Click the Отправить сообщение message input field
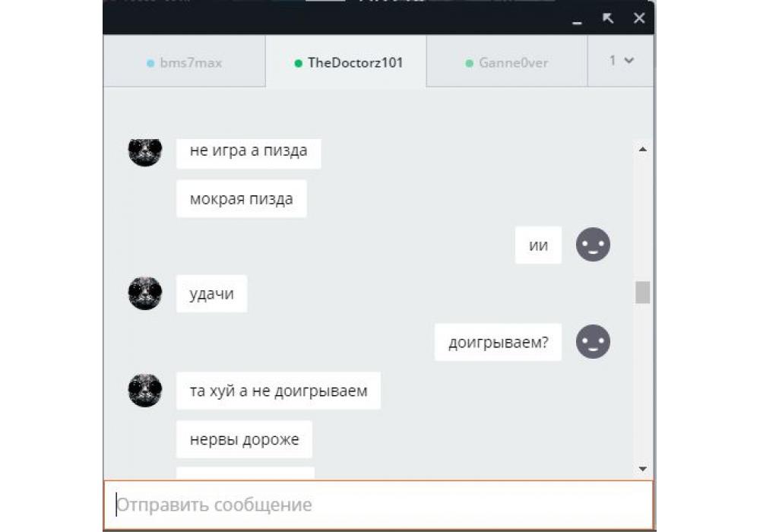The image size is (760, 532). pos(378,505)
